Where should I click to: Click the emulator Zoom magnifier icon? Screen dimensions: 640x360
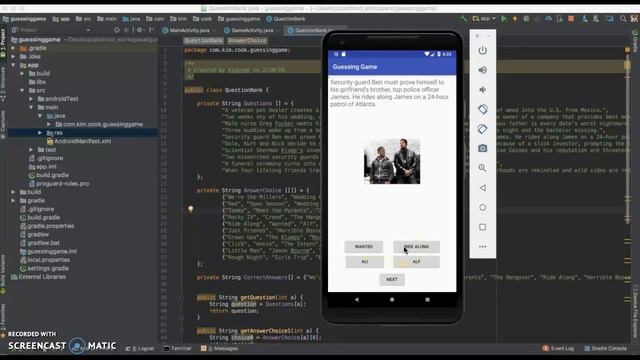coord(482,168)
